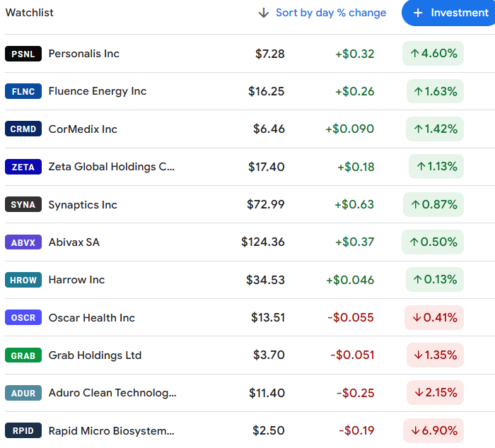The image size is (495, 448).
Task: Click the $16.25 price
Action: (x=266, y=91)
